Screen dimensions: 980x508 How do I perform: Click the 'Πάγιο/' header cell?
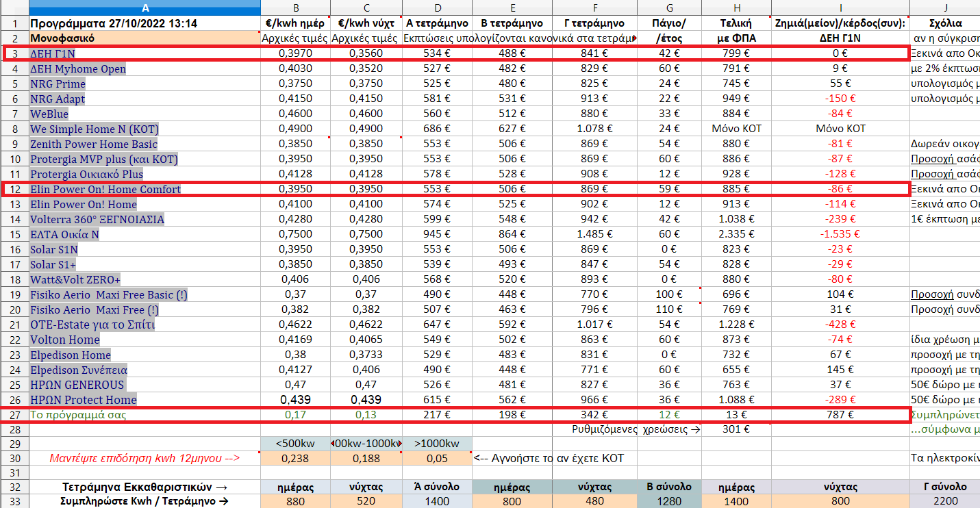pos(668,23)
